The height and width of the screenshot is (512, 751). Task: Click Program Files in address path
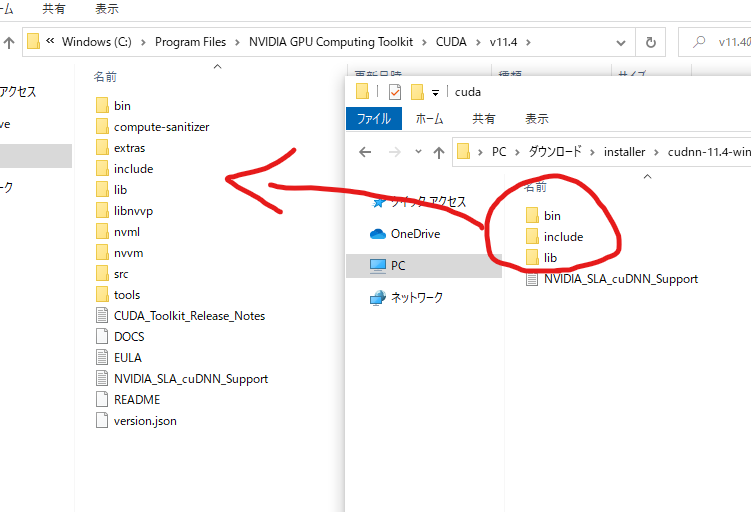pyautogui.click(x=190, y=42)
